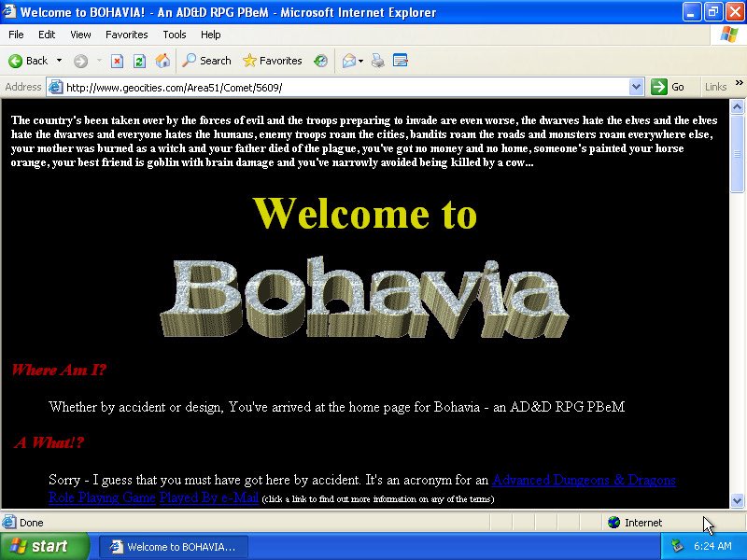Open Mail from the toolbar

347,61
